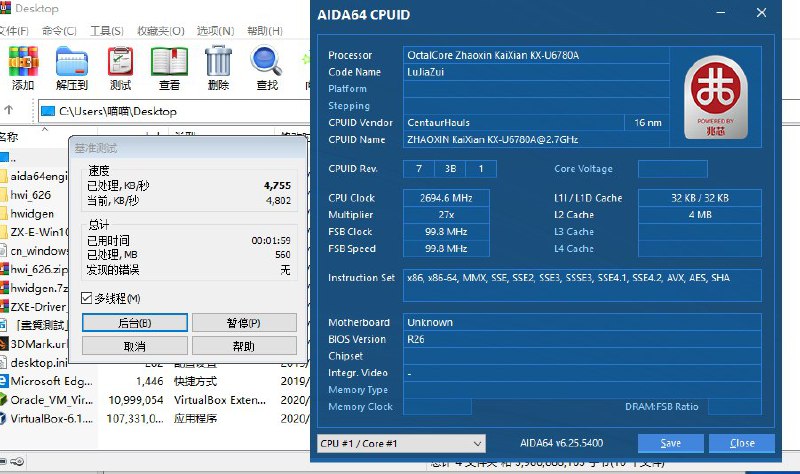Click the 10,999,054 size cell
The height and width of the screenshot is (474, 800).
pyautogui.click(x=135, y=400)
